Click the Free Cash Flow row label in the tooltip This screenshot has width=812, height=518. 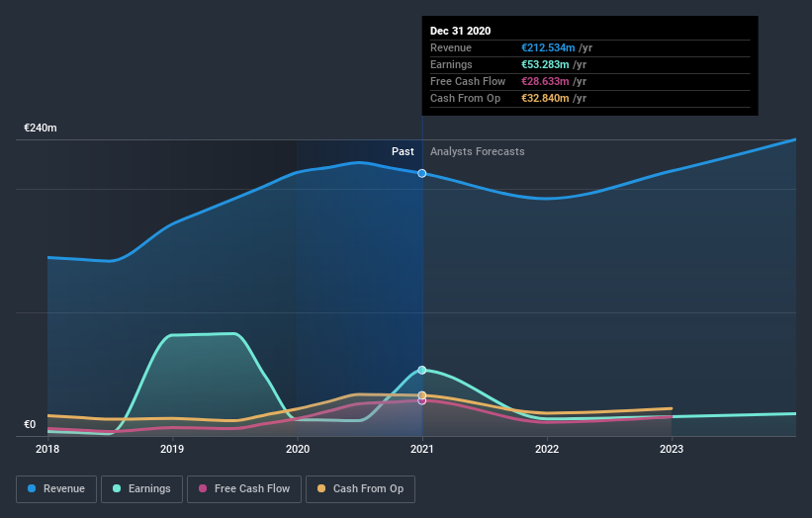[x=468, y=81]
